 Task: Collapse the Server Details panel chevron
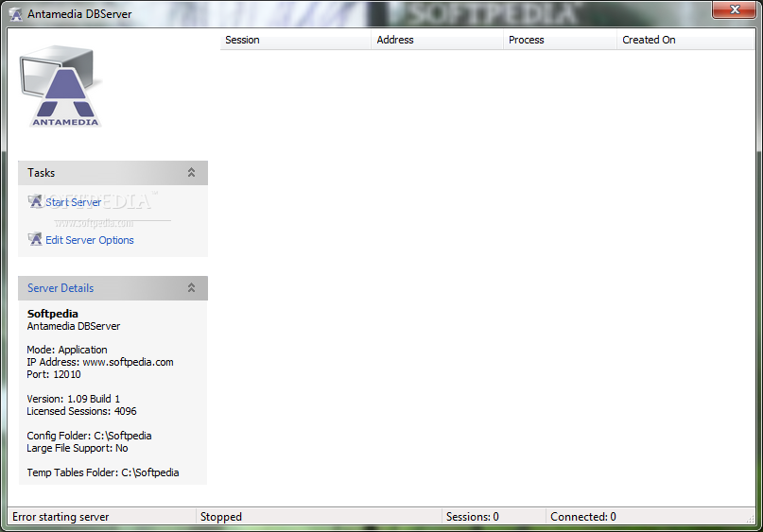click(191, 288)
